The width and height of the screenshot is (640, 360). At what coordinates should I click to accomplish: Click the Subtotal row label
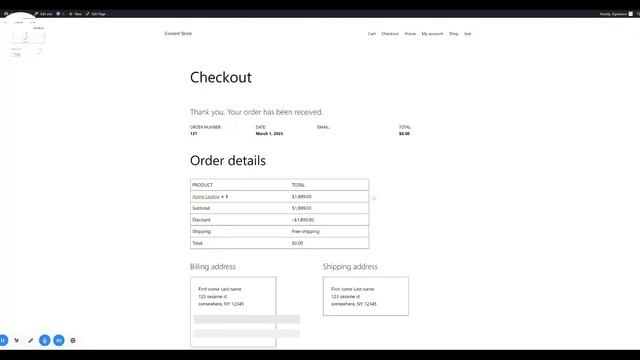(x=201, y=208)
